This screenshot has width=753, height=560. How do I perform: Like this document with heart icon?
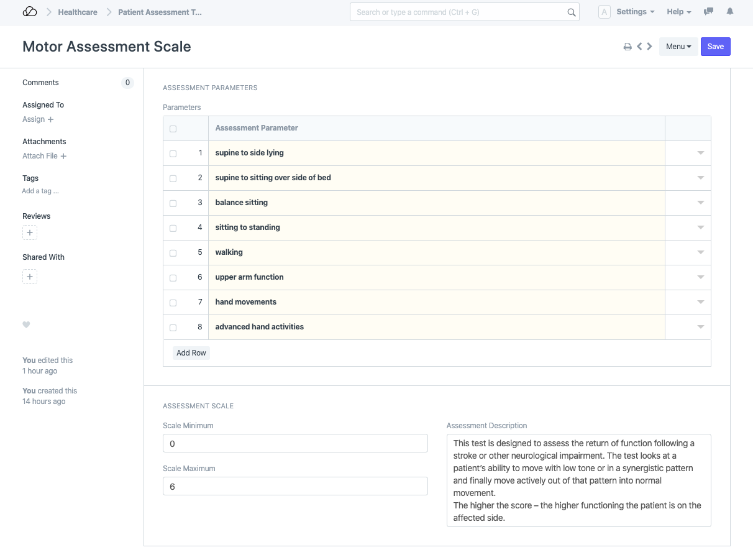(26, 325)
